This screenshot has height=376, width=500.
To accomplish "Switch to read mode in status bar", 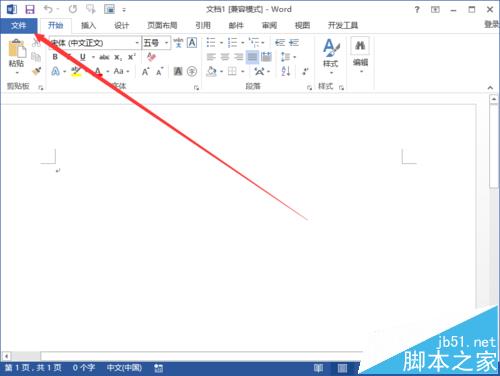I will pyautogui.click(x=318, y=368).
